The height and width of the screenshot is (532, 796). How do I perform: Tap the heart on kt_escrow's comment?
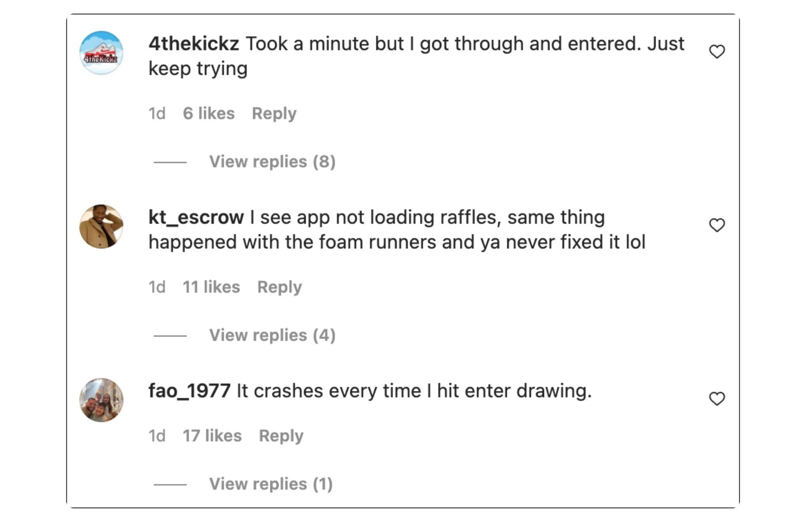point(717,225)
